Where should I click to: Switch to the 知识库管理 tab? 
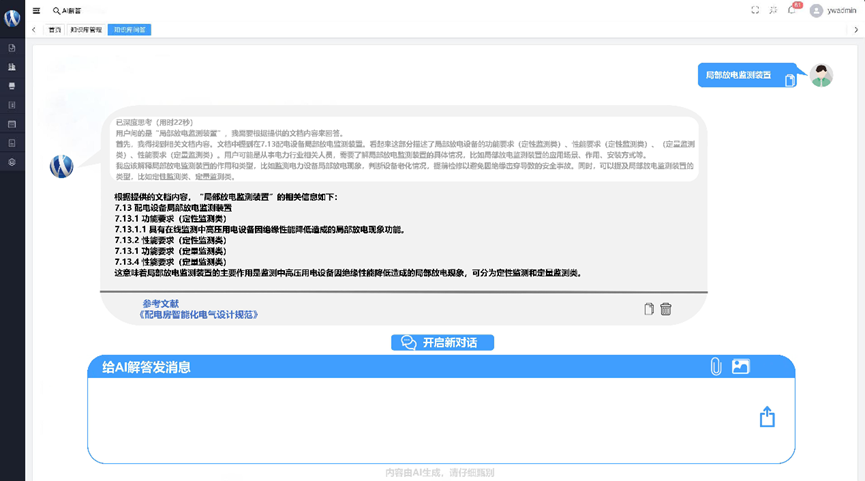[86, 30]
